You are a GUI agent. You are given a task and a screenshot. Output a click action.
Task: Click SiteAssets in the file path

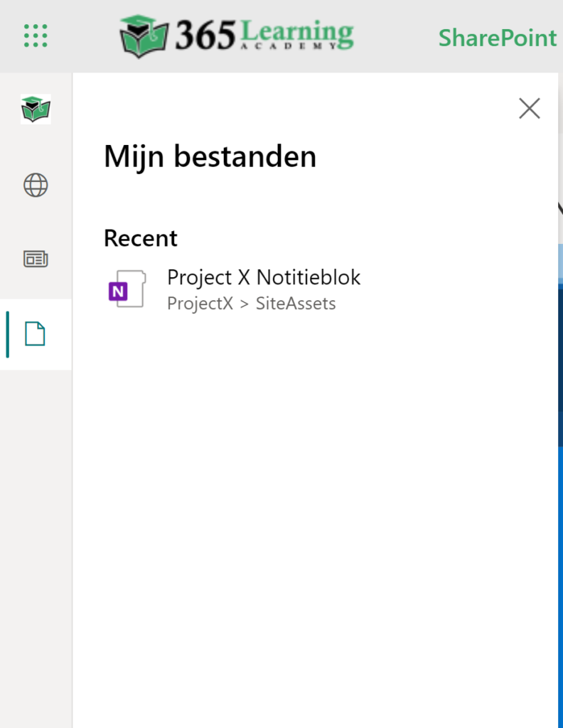coord(296,304)
